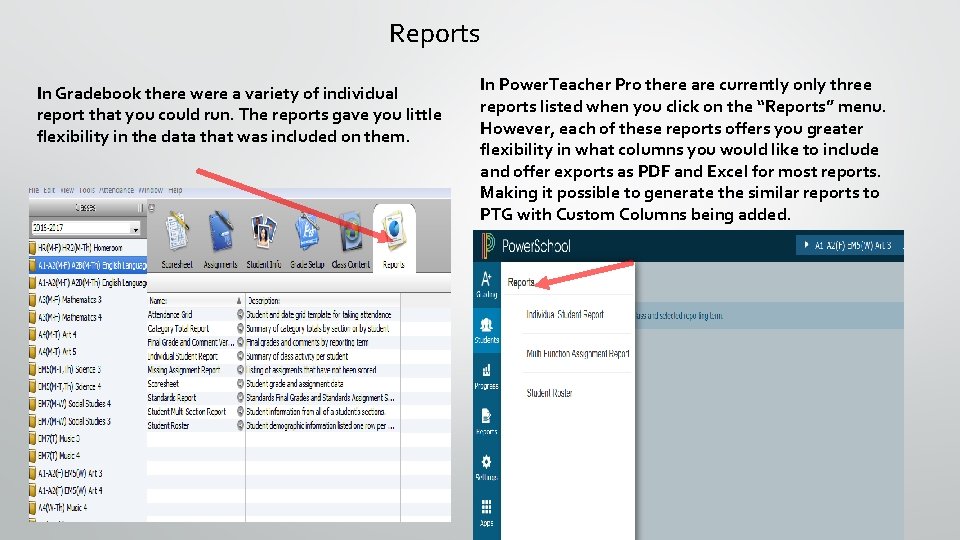Open the Class Content toolbar icon

pos(351,233)
